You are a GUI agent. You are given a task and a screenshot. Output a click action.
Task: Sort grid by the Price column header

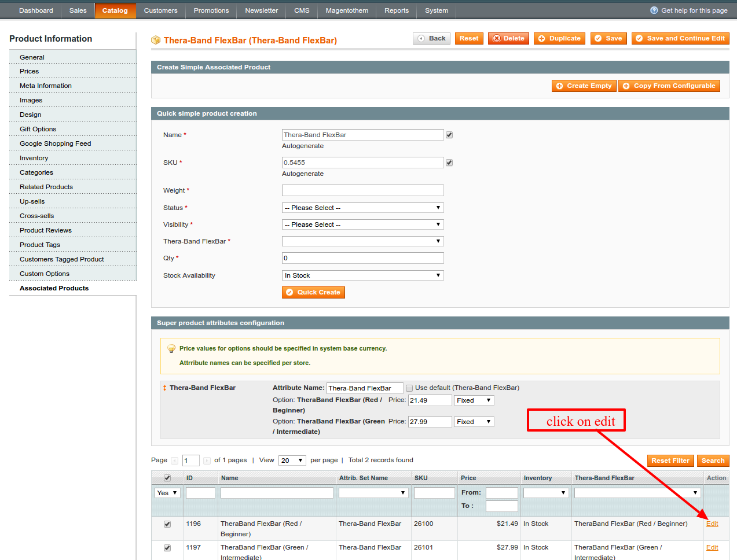point(468,478)
